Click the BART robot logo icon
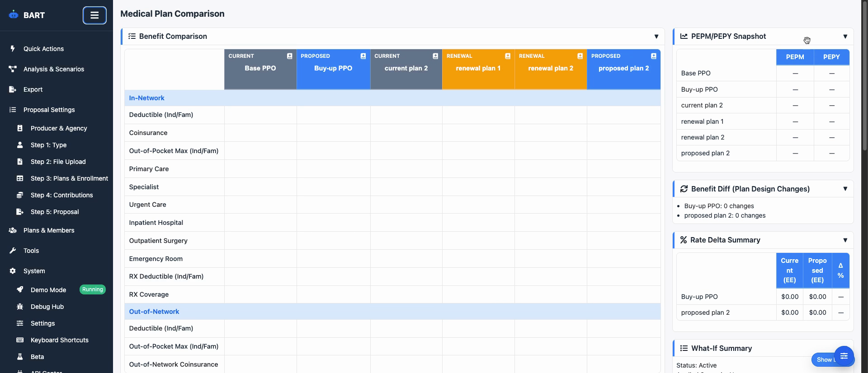 (x=14, y=15)
